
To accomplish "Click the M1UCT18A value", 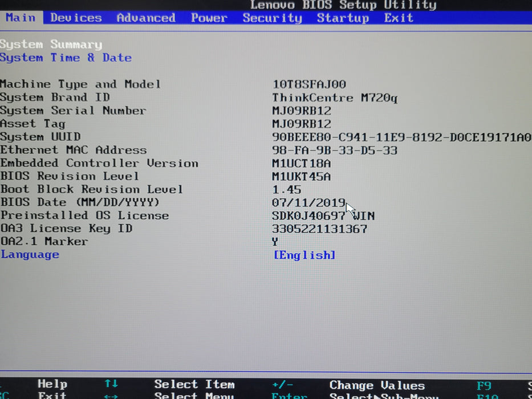I will [301, 164].
